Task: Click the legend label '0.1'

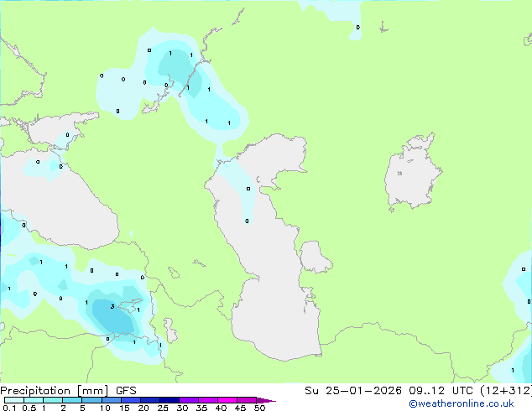Action: [x=9, y=408]
